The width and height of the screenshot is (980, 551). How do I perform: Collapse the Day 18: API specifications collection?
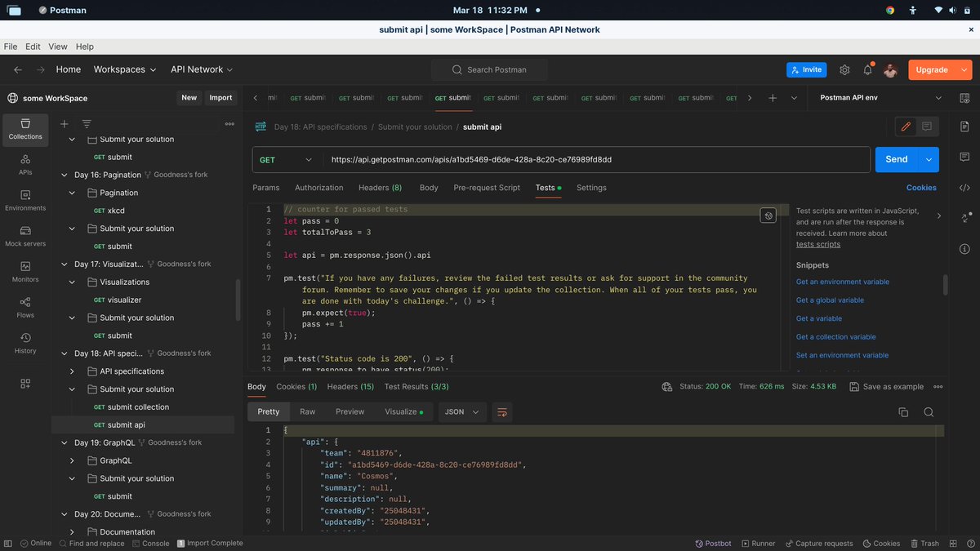(x=65, y=353)
